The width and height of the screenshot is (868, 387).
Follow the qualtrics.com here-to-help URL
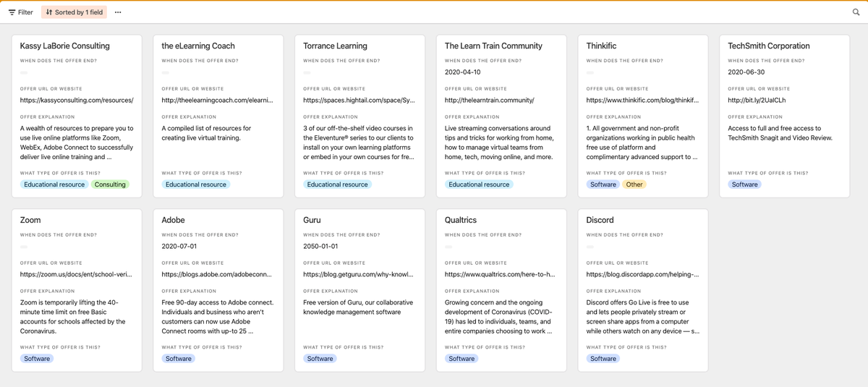tap(500, 275)
